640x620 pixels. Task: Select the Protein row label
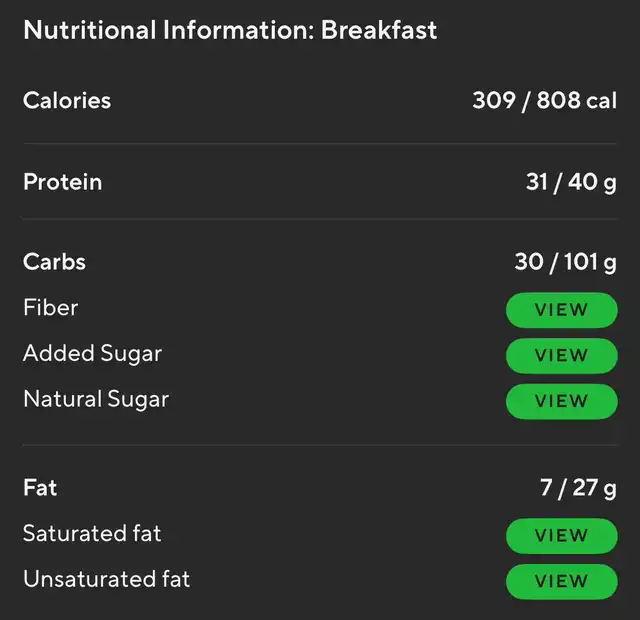click(x=62, y=182)
